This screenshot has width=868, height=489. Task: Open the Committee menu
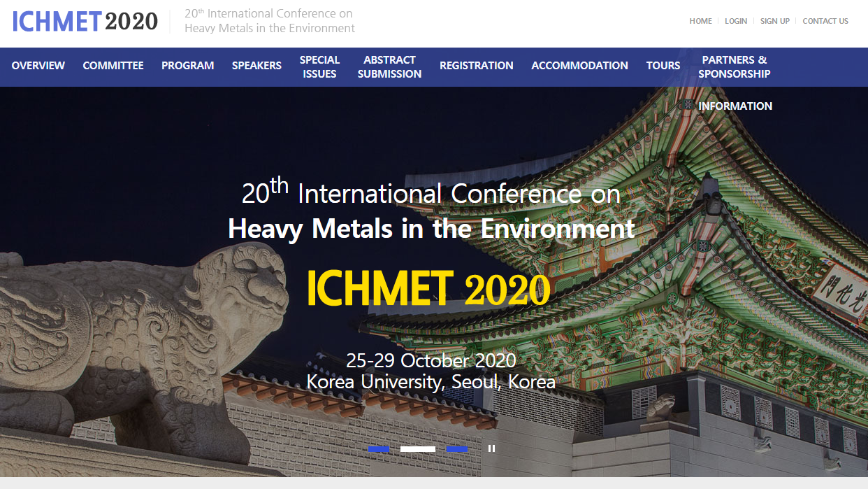pos(113,66)
